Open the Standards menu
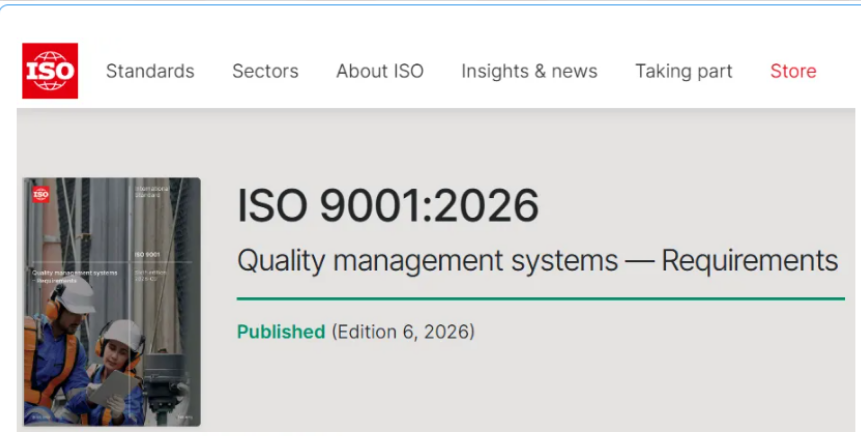 pos(150,71)
